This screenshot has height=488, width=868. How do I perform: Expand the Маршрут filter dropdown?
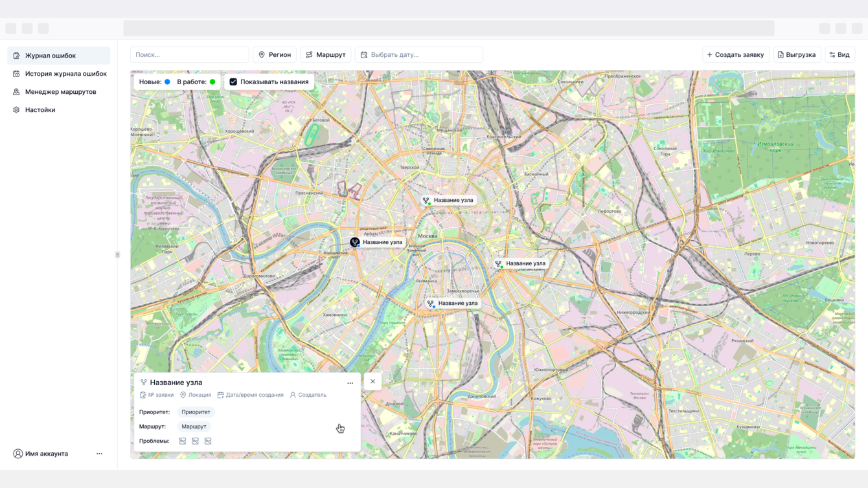(x=326, y=55)
